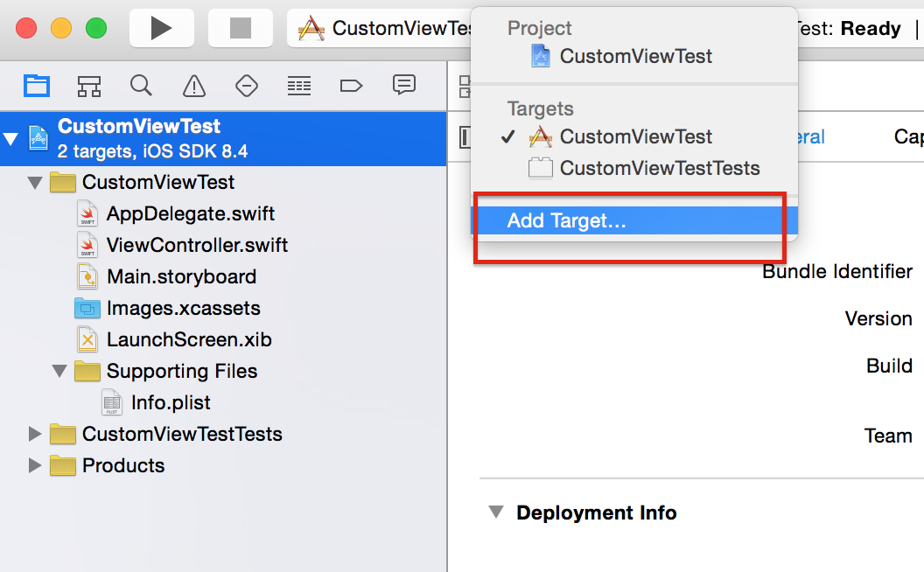Click the Info.plist file icon
This screenshot has width=924, height=572.
(112, 403)
